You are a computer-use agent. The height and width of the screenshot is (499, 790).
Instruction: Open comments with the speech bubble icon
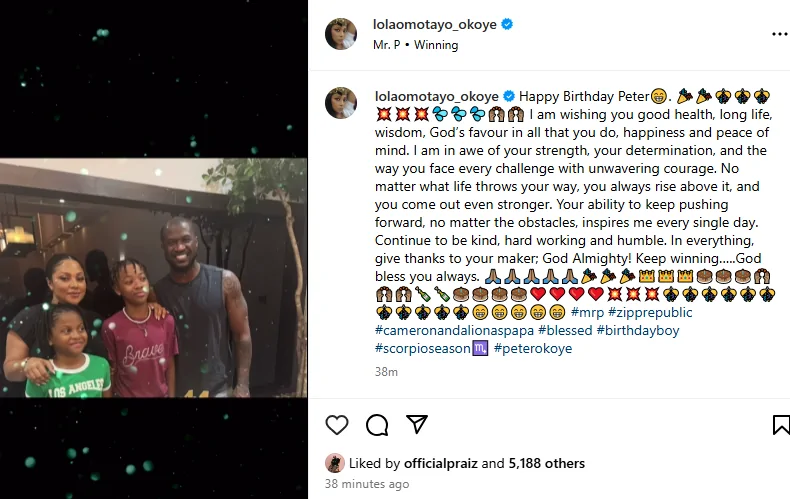377,425
